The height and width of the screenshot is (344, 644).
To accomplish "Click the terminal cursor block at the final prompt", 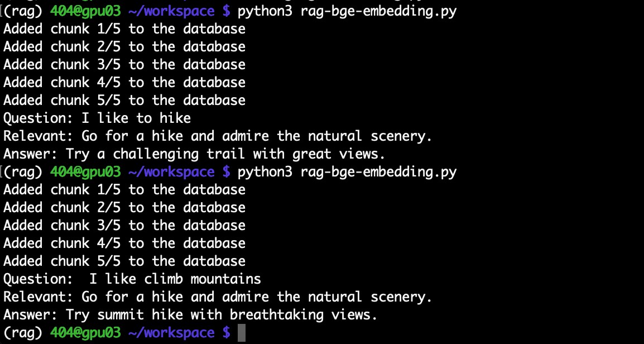I will click(x=242, y=332).
